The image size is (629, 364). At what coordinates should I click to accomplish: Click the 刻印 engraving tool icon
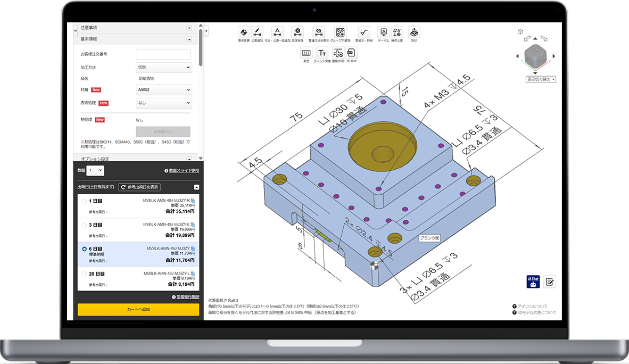click(413, 32)
